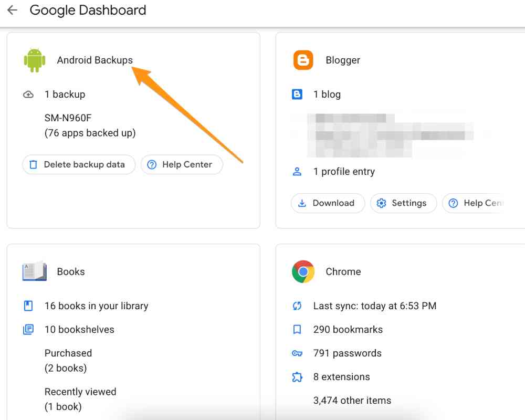Click the key icon beside 791 passwords
The image size is (525, 420).
click(x=297, y=353)
